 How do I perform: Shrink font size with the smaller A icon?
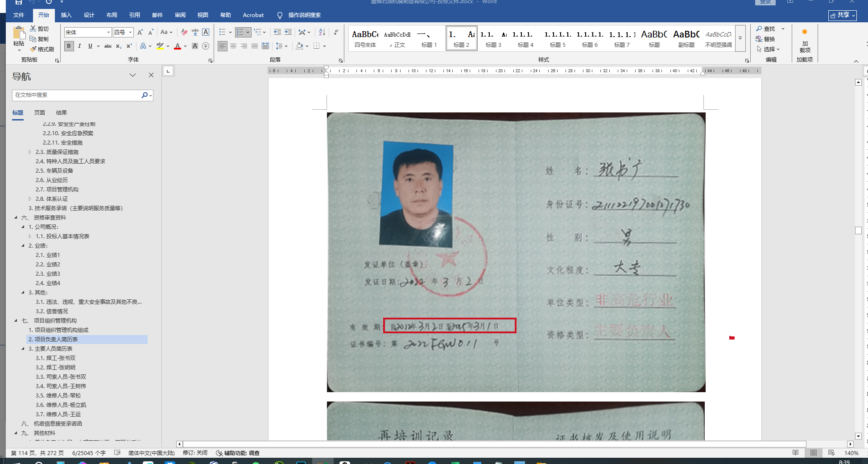(x=151, y=32)
